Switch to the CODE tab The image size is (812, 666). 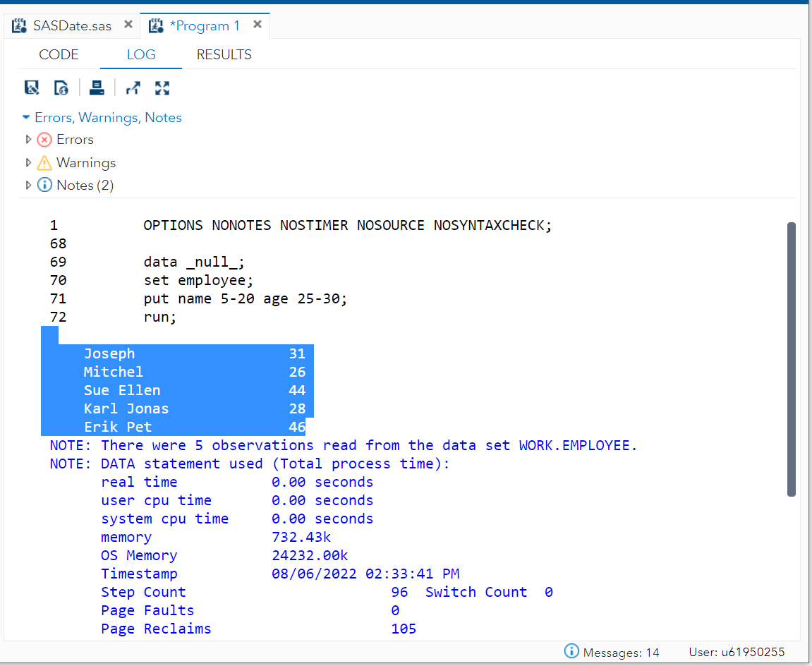tap(59, 54)
